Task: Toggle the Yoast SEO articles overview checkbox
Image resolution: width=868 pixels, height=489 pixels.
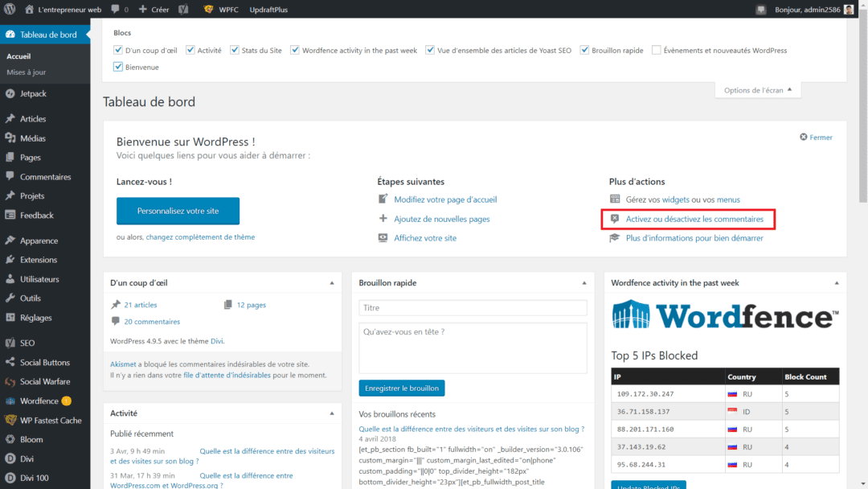Action: coord(430,50)
